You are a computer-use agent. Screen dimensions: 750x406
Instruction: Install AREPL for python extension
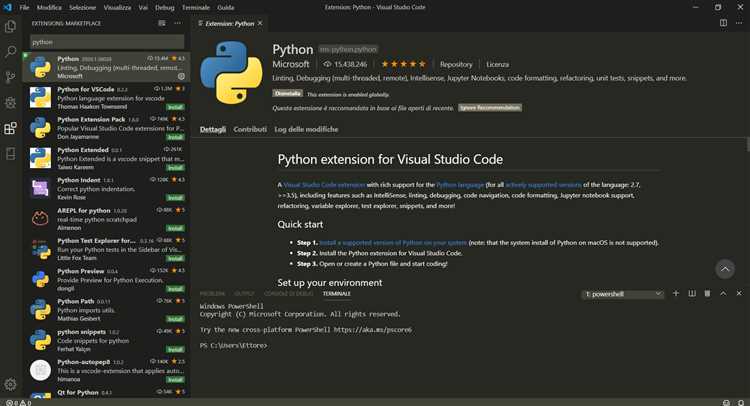click(x=175, y=228)
